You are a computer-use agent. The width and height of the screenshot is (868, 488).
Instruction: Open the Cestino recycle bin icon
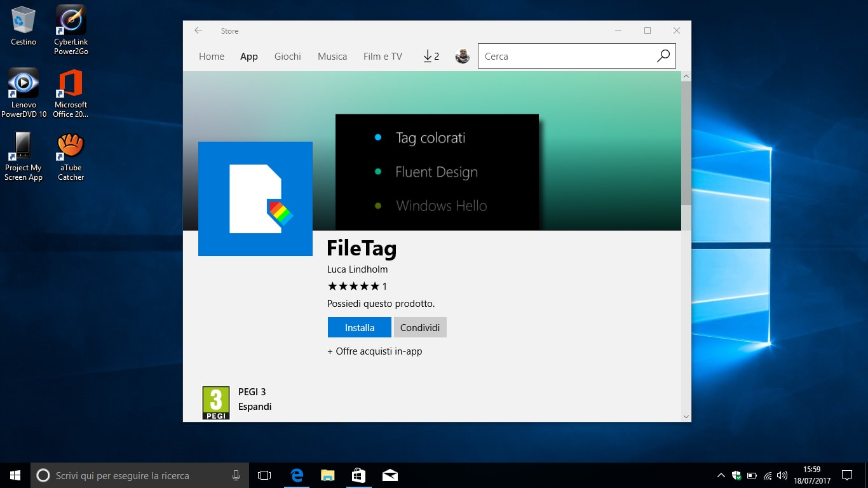(x=24, y=26)
